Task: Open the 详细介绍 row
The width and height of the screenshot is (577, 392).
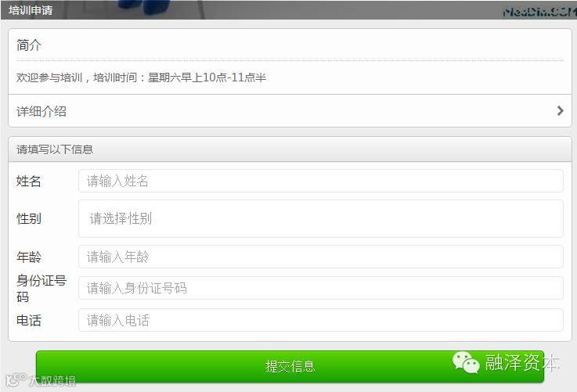Action: tap(290, 111)
